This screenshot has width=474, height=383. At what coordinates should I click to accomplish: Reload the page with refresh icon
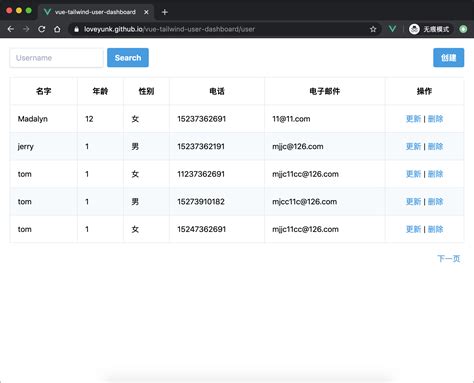tap(42, 29)
